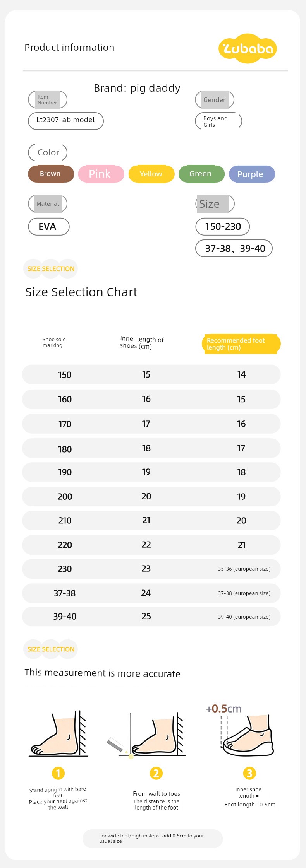Click the Lubaba brand logo
Viewport: 306px width, 868px height.
click(248, 48)
